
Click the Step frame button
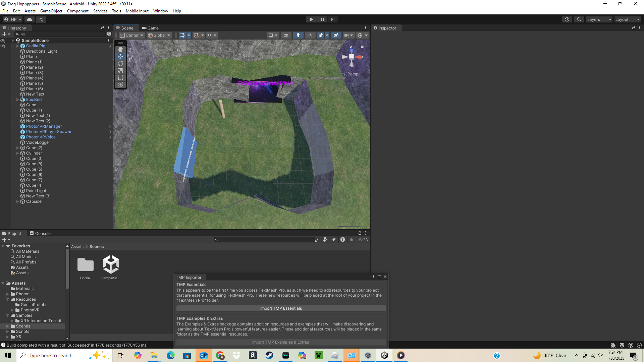[332, 19]
